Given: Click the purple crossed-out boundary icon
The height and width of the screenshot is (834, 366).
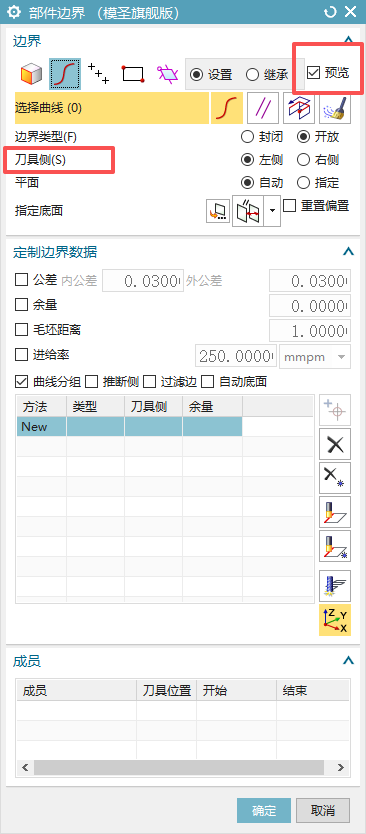Looking at the screenshot, I should (167, 74).
